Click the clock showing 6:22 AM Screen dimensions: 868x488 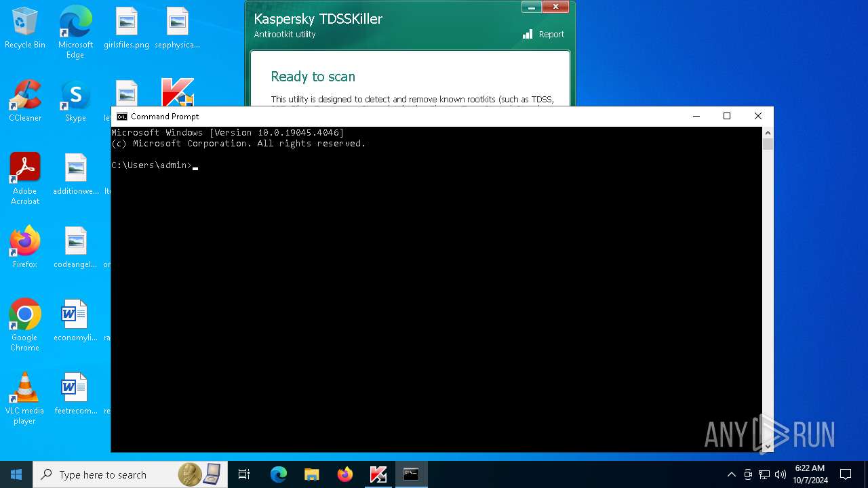810,474
